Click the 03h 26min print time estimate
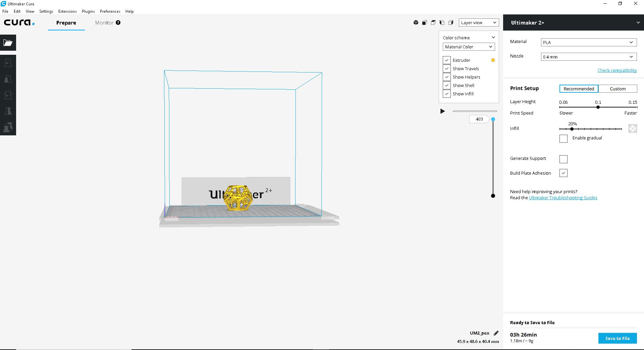This screenshot has height=350, width=644. 524,335
